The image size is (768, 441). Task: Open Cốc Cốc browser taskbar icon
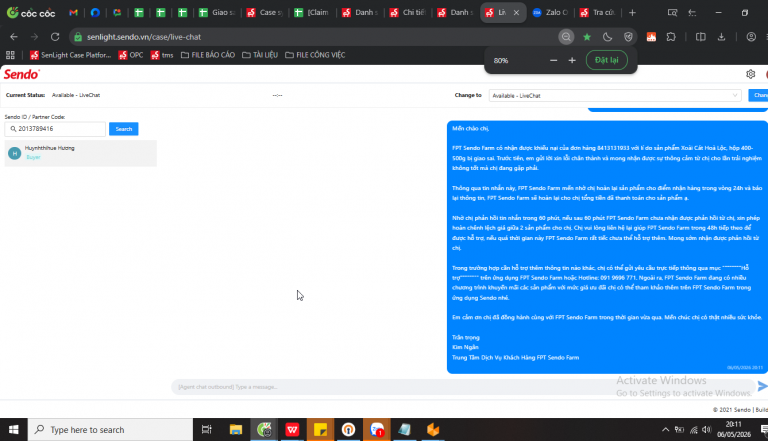coord(264,430)
